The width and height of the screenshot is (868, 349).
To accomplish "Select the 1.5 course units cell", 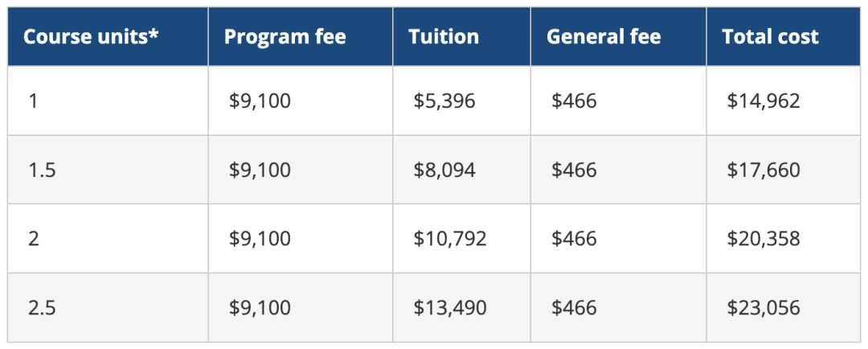I will pyautogui.click(x=108, y=170).
